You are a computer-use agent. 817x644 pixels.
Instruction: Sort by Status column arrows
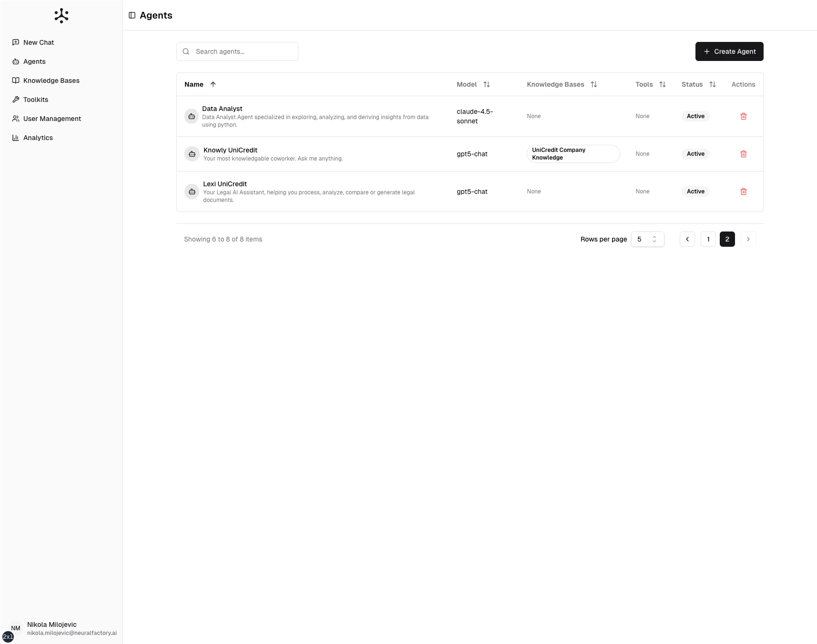click(712, 84)
